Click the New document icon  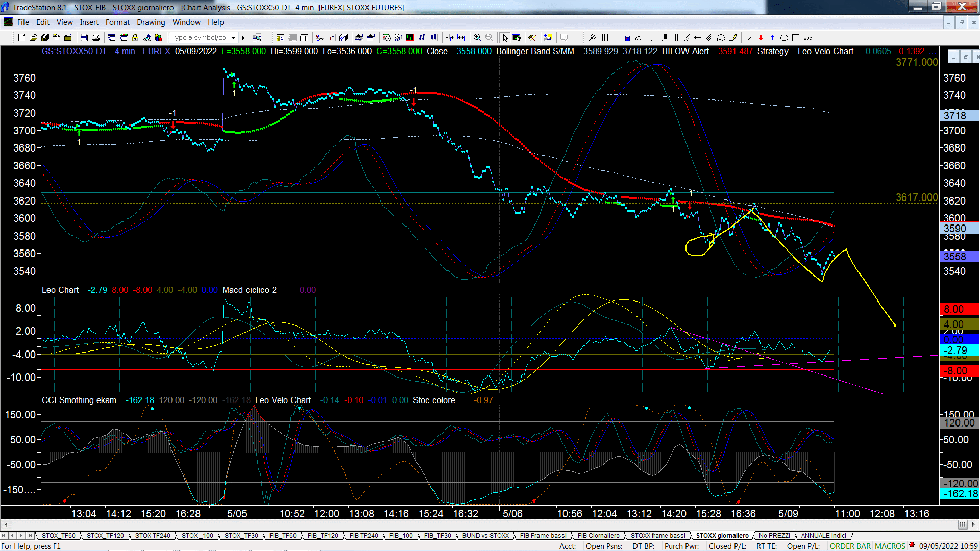[21, 37]
